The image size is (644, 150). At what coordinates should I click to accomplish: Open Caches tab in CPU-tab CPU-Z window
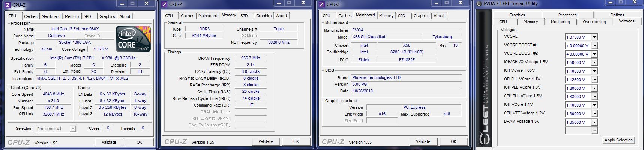[x=31, y=16]
